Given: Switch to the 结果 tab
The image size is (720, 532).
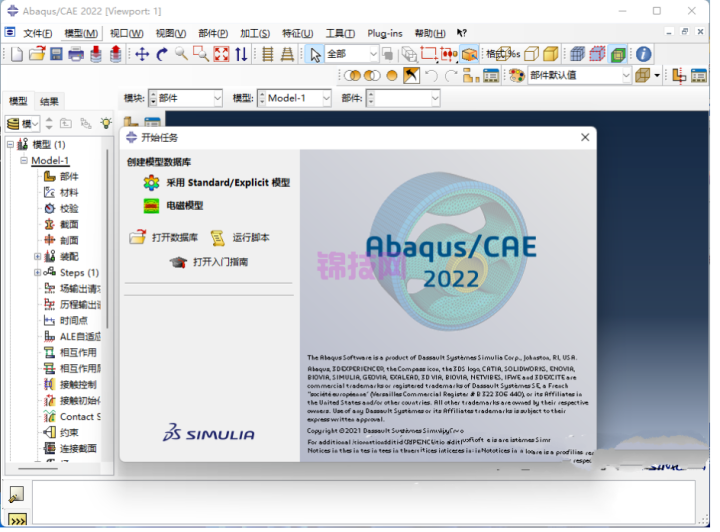Looking at the screenshot, I should click(49, 101).
